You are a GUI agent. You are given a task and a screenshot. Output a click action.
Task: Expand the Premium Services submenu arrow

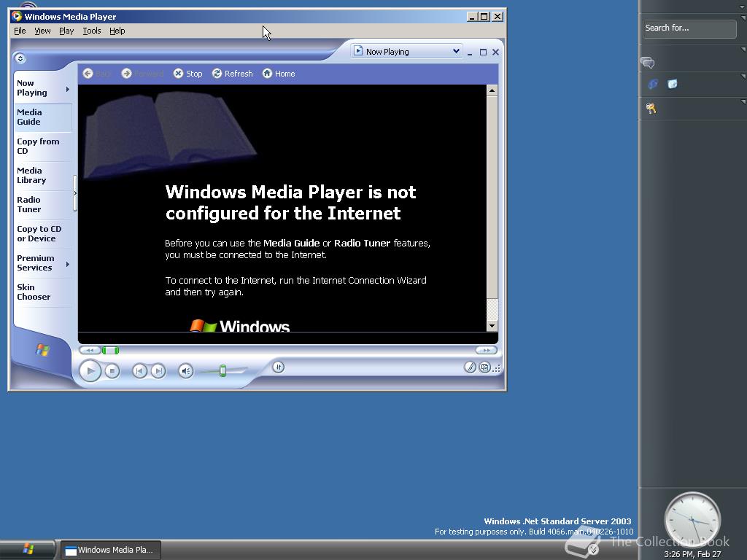point(68,264)
